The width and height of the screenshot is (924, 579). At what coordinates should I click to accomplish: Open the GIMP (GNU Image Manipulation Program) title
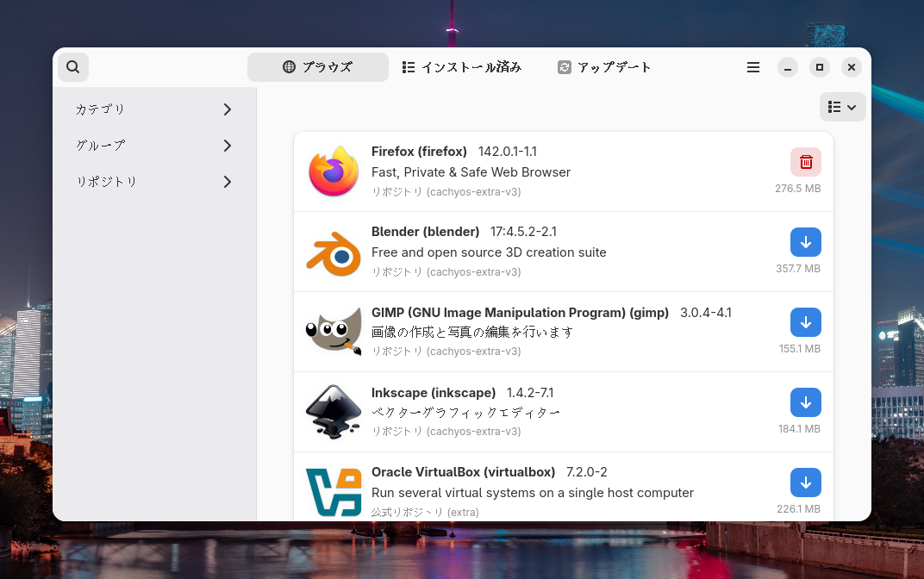[x=520, y=312]
